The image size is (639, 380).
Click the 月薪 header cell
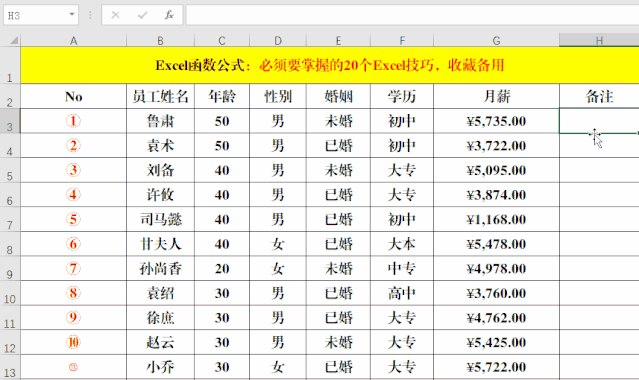click(496, 96)
